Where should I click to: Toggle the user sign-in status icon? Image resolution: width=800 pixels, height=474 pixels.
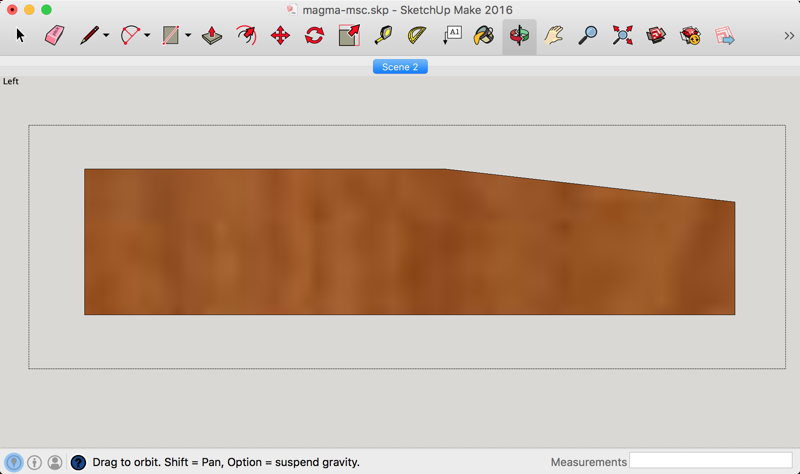click(x=55, y=463)
